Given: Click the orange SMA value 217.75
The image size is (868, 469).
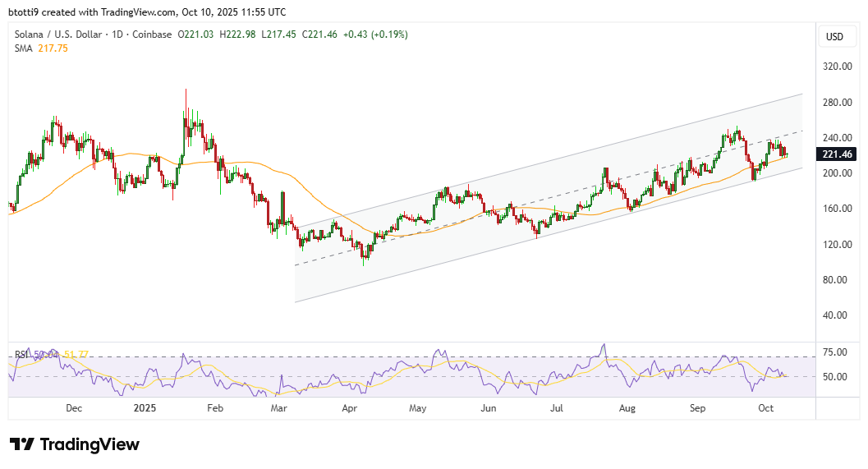Looking at the screenshot, I should click(x=53, y=48).
